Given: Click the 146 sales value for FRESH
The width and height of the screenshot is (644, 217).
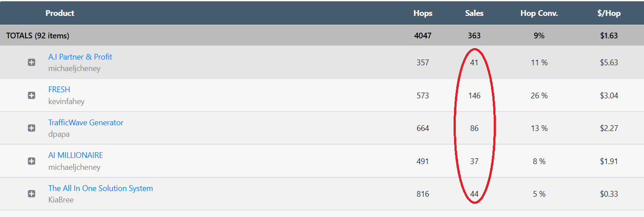Looking at the screenshot, I should pos(474,96).
